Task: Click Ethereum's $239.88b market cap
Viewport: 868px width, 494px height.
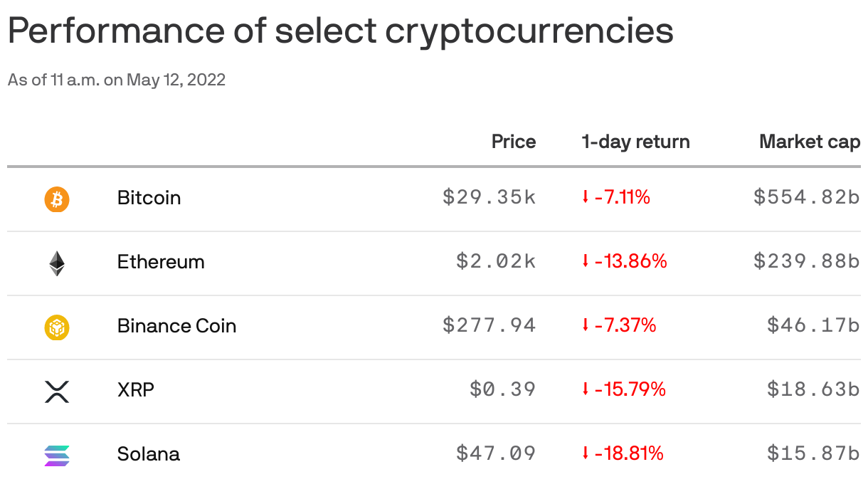Action: (x=807, y=261)
